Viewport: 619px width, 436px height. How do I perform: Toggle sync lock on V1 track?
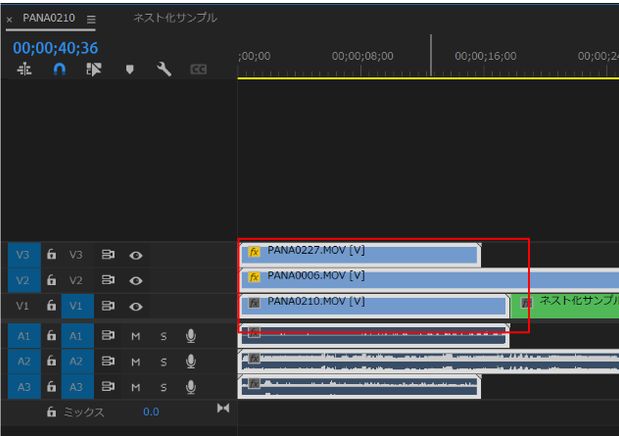tap(108, 306)
